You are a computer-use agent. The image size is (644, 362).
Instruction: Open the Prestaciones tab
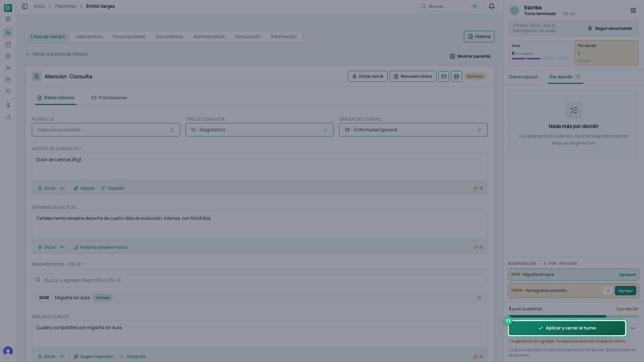pyautogui.click(x=109, y=98)
